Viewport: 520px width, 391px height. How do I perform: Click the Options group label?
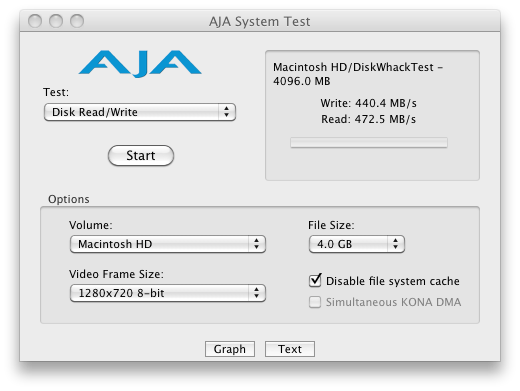click(x=69, y=199)
